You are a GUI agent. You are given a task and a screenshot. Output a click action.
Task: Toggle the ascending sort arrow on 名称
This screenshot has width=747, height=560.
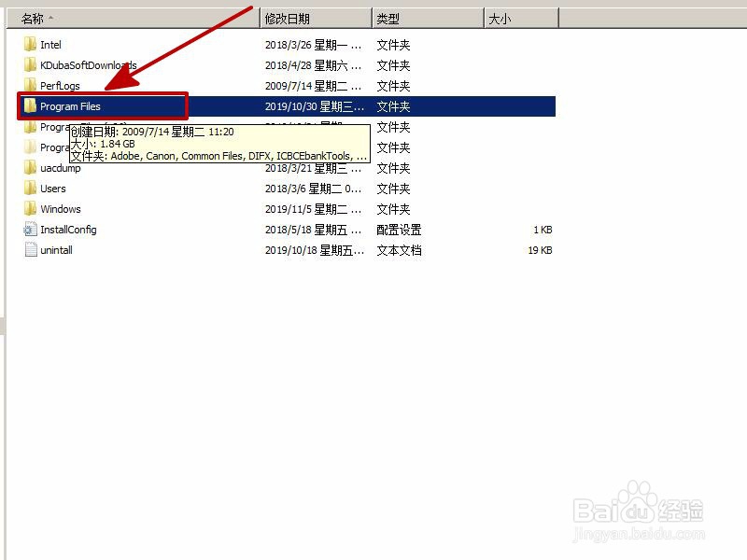point(51,15)
